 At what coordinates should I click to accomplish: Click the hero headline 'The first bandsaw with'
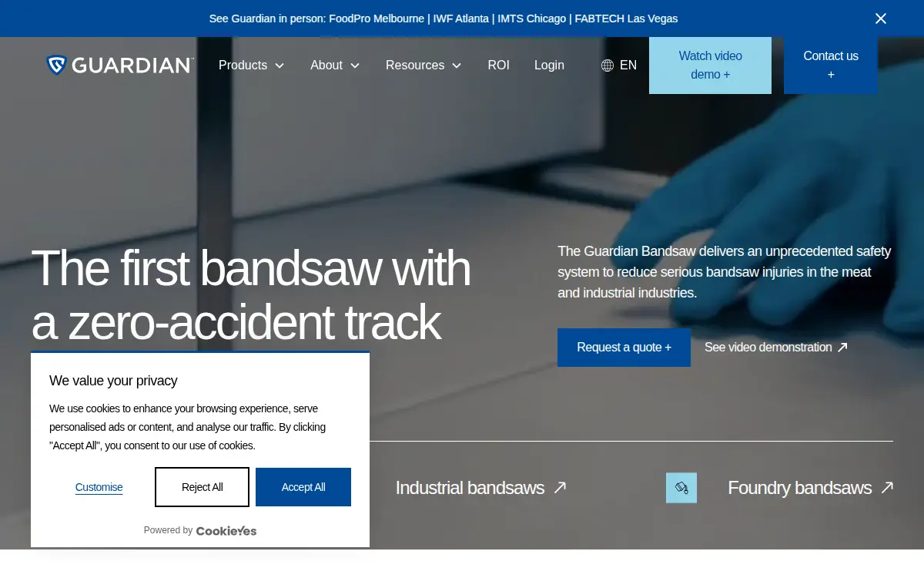click(250, 267)
